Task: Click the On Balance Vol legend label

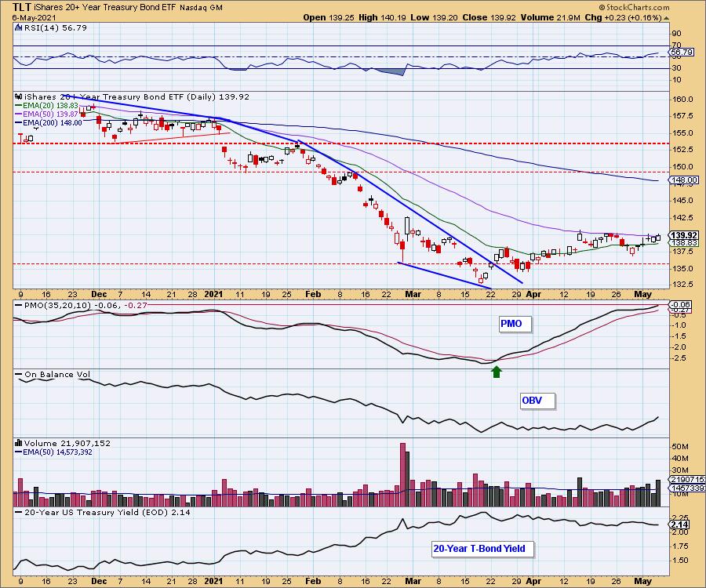Action: tap(53, 374)
